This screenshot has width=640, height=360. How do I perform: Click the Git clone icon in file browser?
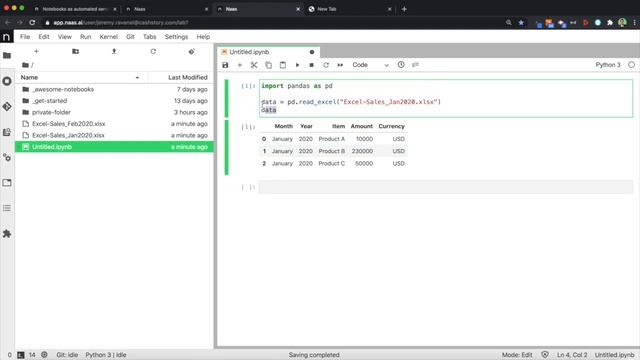tap(192, 51)
